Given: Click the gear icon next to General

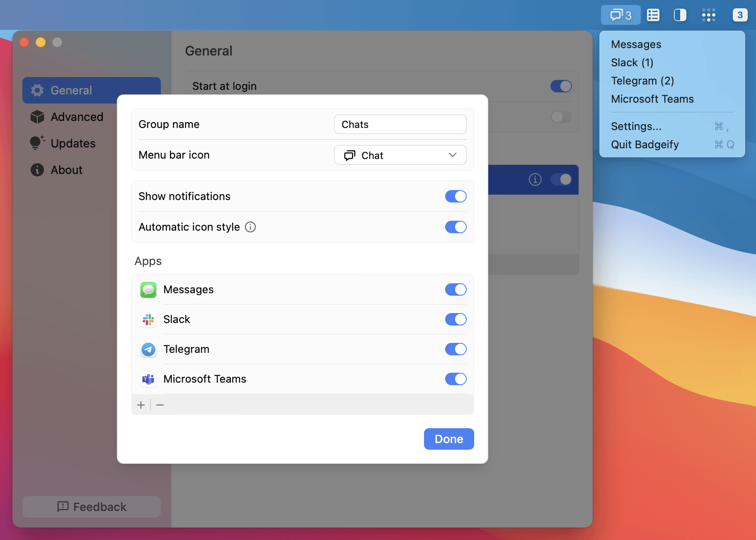Looking at the screenshot, I should click(37, 90).
